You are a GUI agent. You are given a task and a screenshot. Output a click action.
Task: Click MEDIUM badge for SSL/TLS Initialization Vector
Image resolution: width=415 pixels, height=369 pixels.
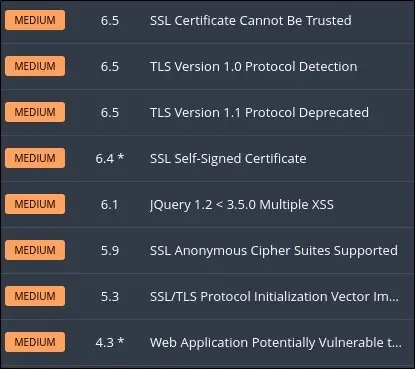point(35,296)
